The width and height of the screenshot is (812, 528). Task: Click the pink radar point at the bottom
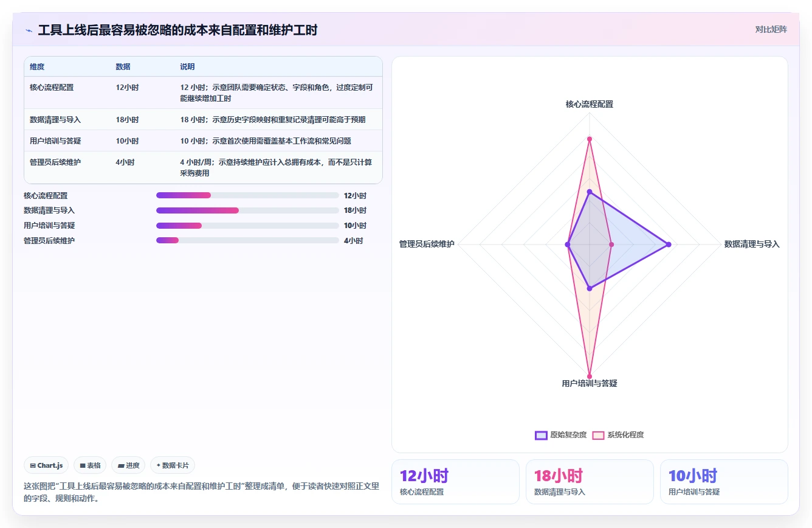point(590,377)
